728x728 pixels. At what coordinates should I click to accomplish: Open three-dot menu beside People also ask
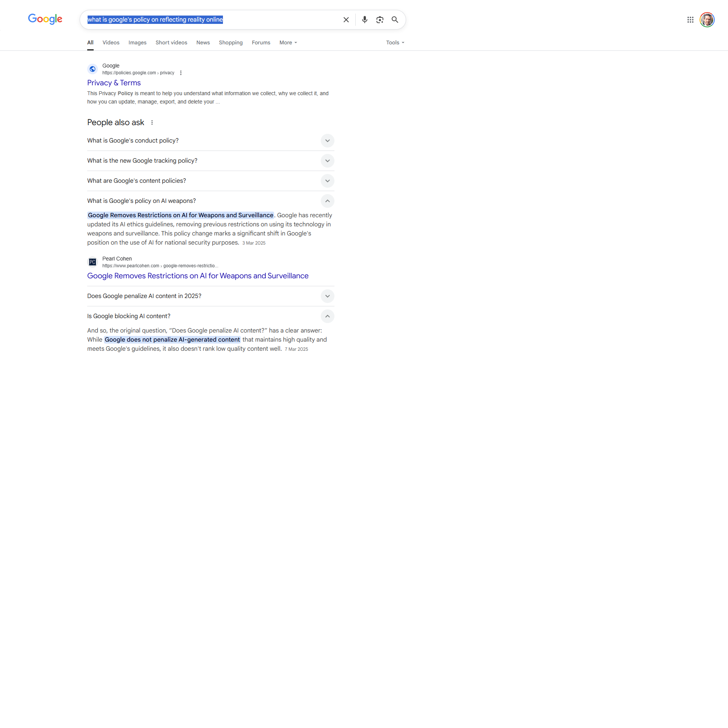152,122
